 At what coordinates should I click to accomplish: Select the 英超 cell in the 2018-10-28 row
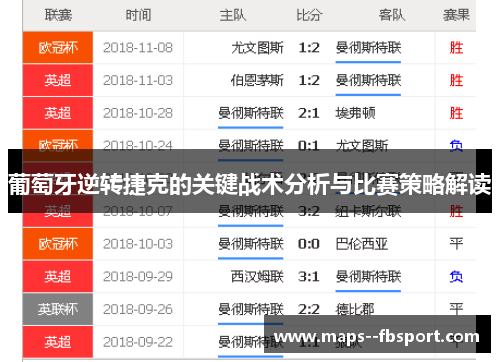click(x=58, y=113)
